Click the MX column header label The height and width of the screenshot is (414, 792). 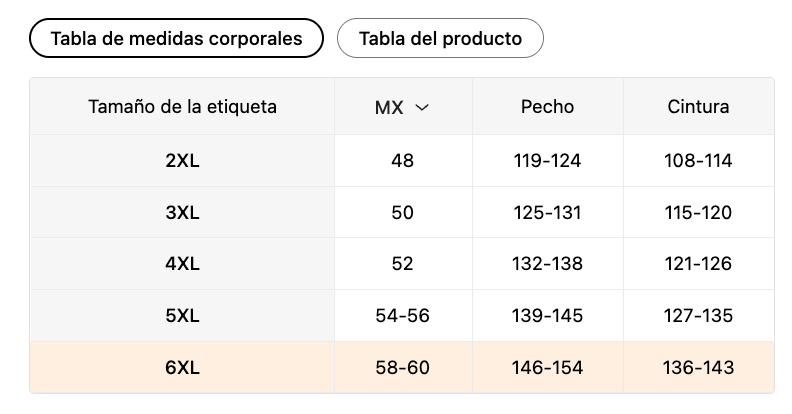[x=389, y=107]
